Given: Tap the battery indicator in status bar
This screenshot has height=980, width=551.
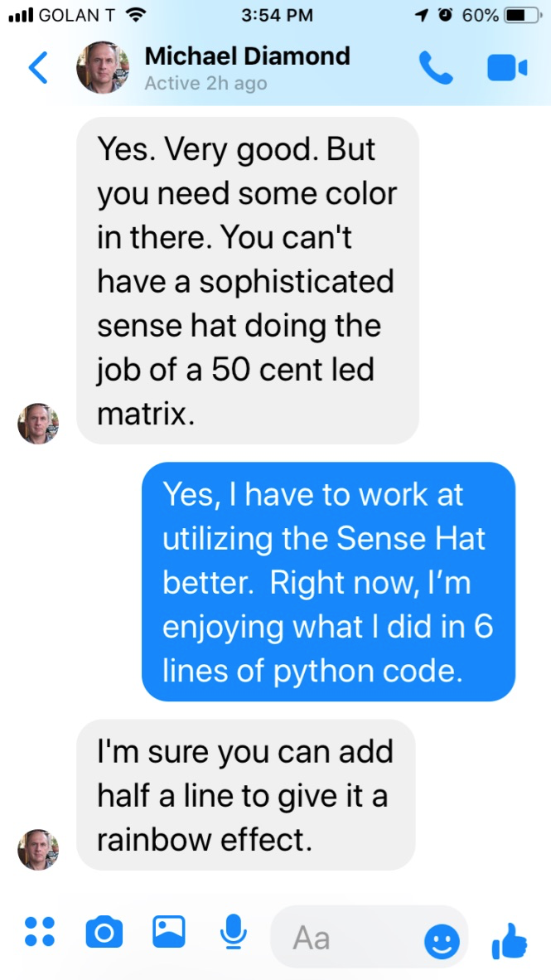Looking at the screenshot, I should [515, 15].
